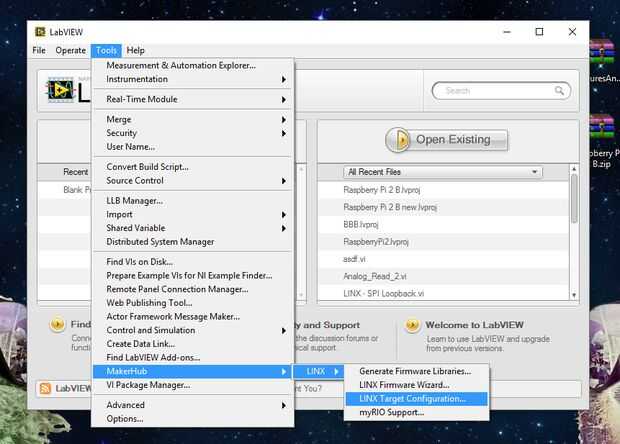Viewport: 620px width, 444px height.
Task: Open VI Package Manager...
Action: [x=193, y=385]
